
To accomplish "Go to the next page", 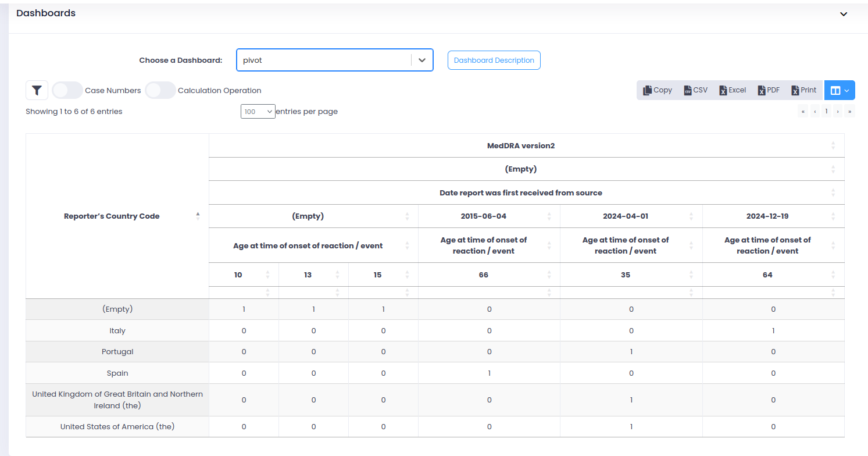I will [838, 111].
